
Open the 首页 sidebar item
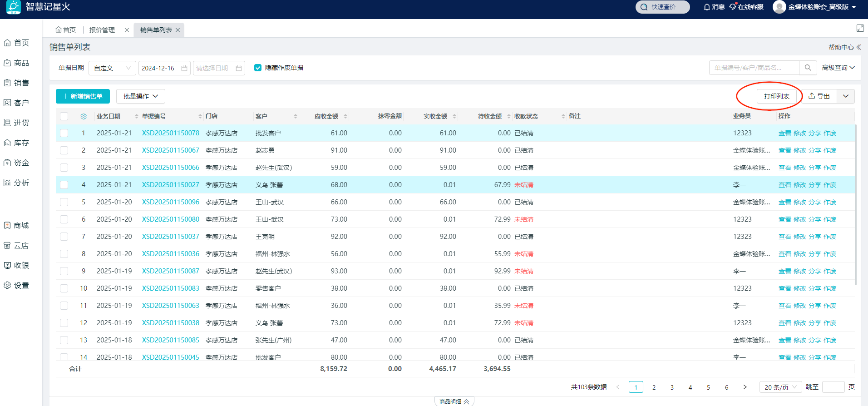(17, 43)
